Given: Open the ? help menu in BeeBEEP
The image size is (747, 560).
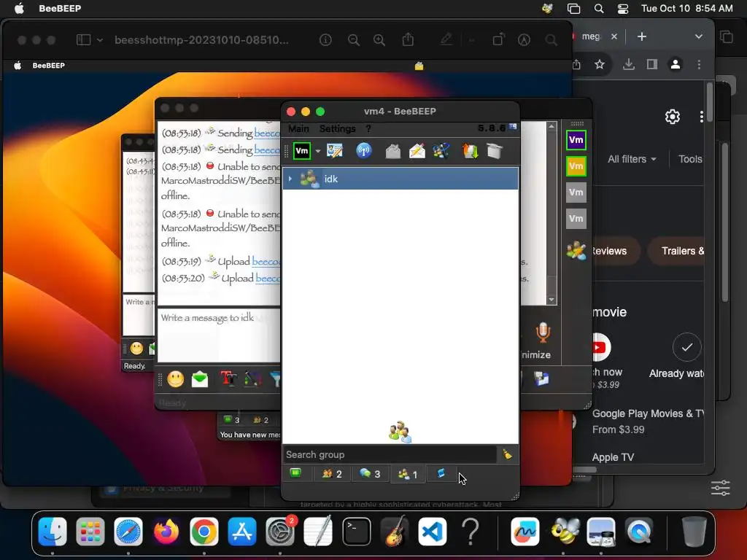Looking at the screenshot, I should (x=368, y=128).
